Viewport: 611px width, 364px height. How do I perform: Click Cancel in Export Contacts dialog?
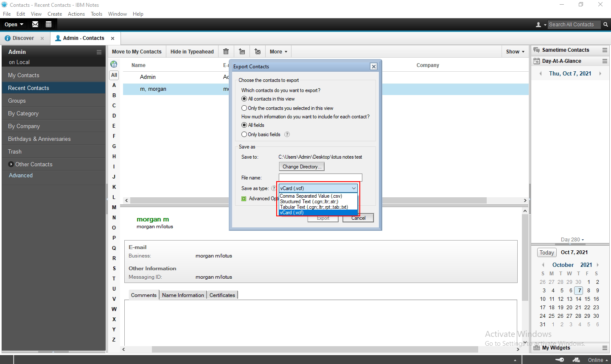[358, 218]
